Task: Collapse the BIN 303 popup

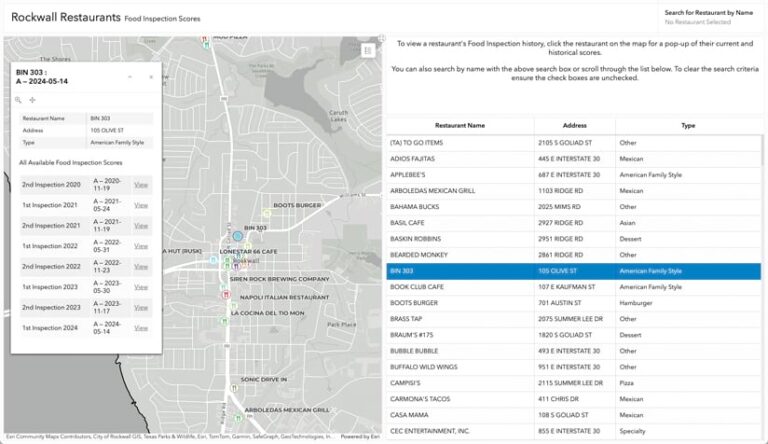Action: 130,77
